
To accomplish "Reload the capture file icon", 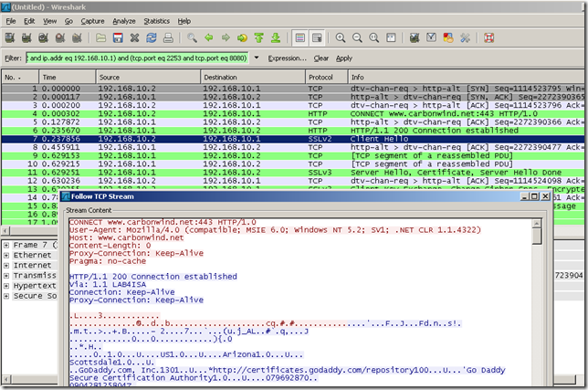I will [x=152, y=37].
